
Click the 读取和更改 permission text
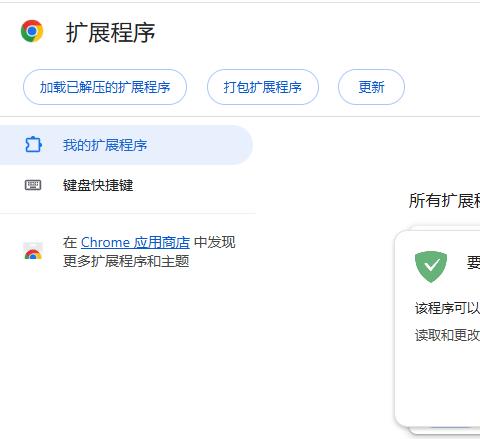pyautogui.click(x=447, y=335)
